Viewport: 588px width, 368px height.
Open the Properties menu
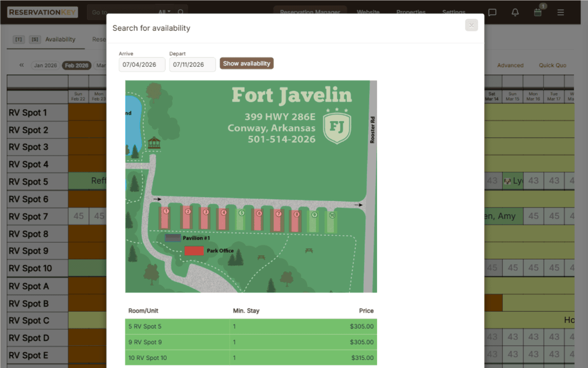point(411,12)
